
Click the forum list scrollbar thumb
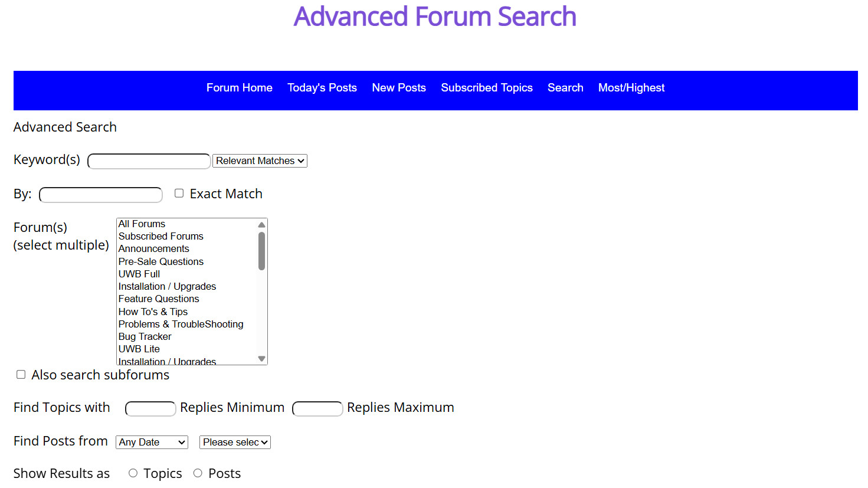261,251
